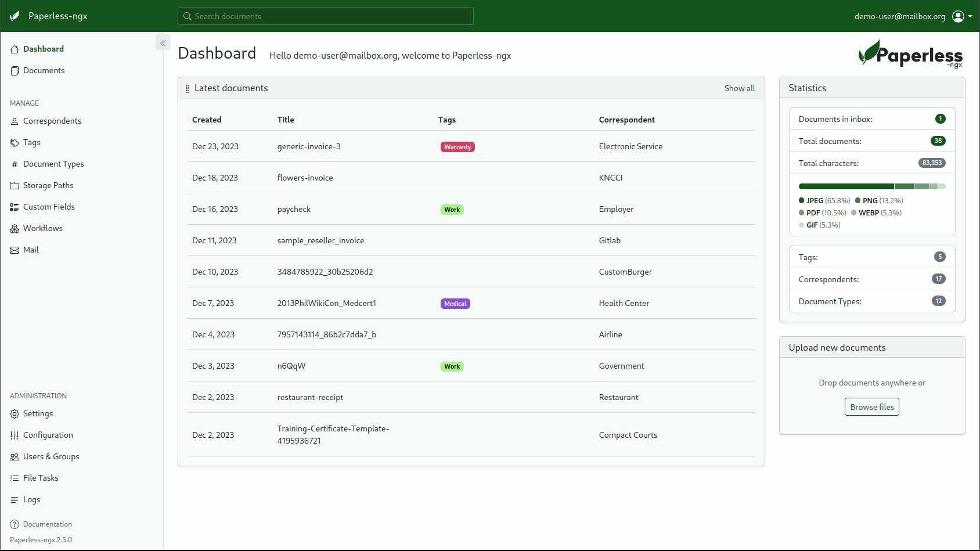Image resolution: width=980 pixels, height=551 pixels.
Task: Open Document Types using the hash icon
Action: [14, 164]
